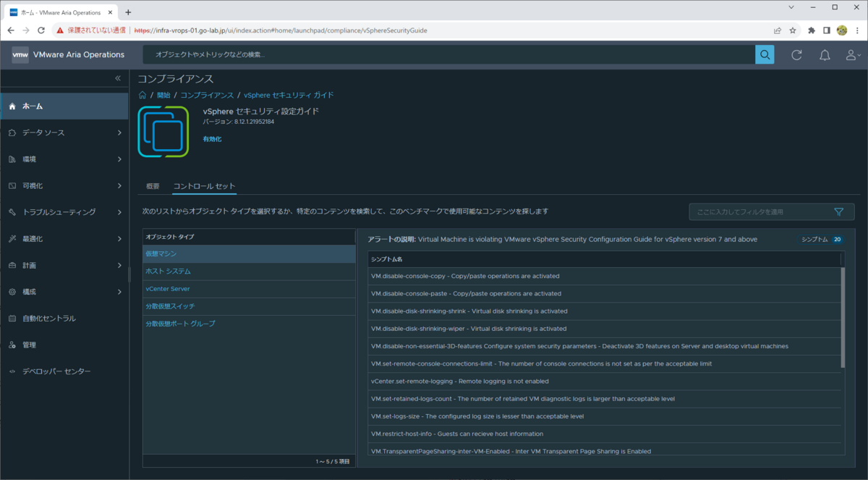The width and height of the screenshot is (868, 480).
Task: Click the search magnifier button
Action: tap(765, 54)
